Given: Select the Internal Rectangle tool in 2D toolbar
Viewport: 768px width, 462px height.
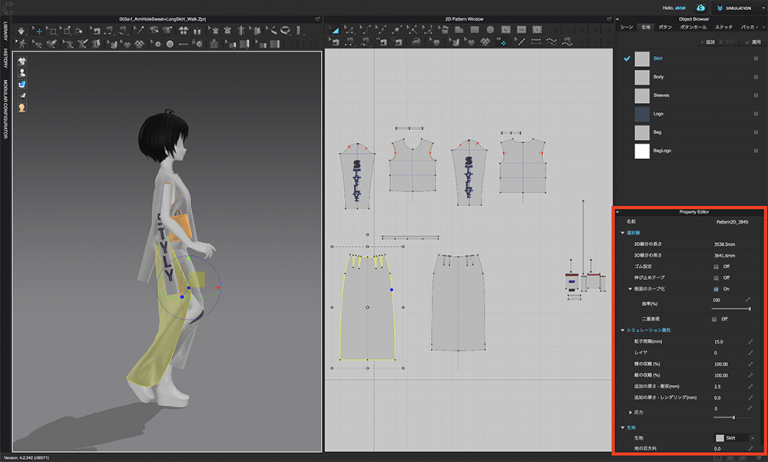Looking at the screenshot, I should point(522,30).
